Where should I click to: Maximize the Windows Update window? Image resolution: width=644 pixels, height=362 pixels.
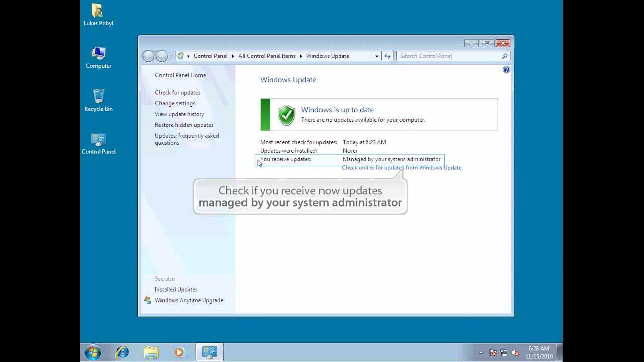click(487, 43)
